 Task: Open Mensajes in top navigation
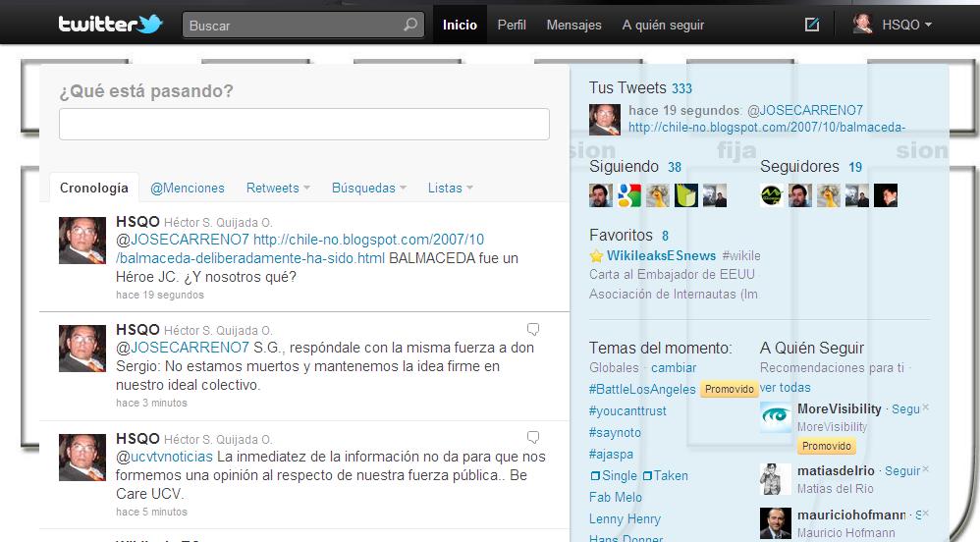click(x=573, y=25)
